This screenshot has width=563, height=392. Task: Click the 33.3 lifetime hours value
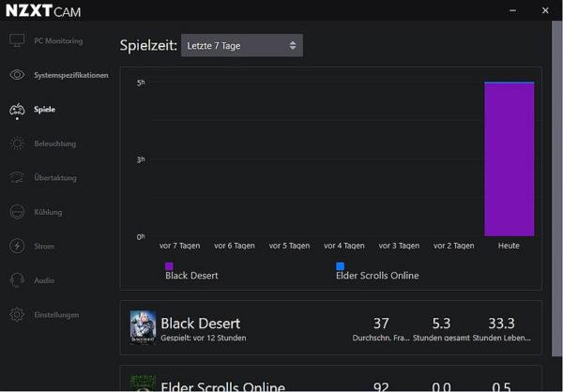(x=501, y=324)
